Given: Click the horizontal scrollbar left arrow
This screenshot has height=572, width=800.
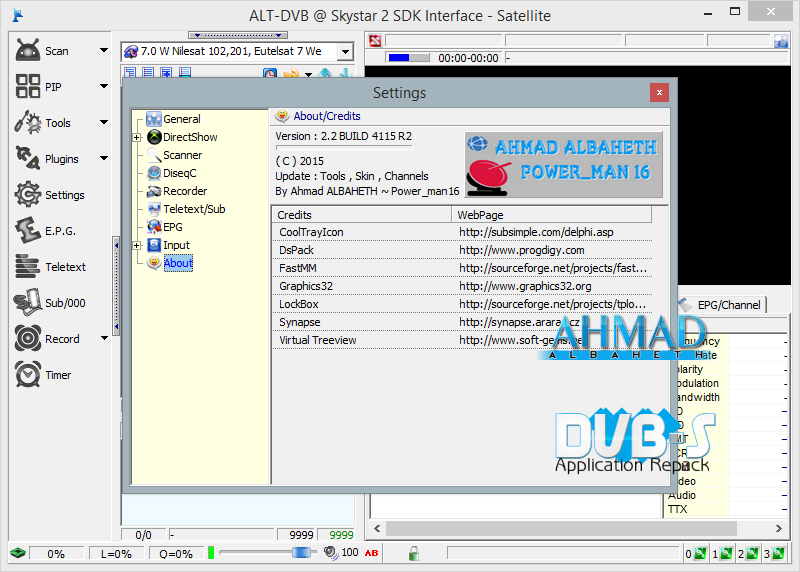Looking at the screenshot, I should click(377, 529).
